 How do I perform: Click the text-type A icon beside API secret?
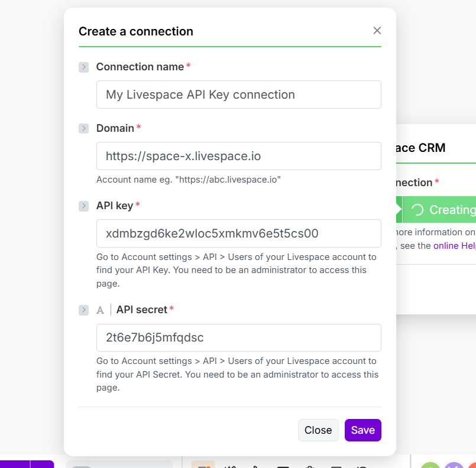point(101,310)
